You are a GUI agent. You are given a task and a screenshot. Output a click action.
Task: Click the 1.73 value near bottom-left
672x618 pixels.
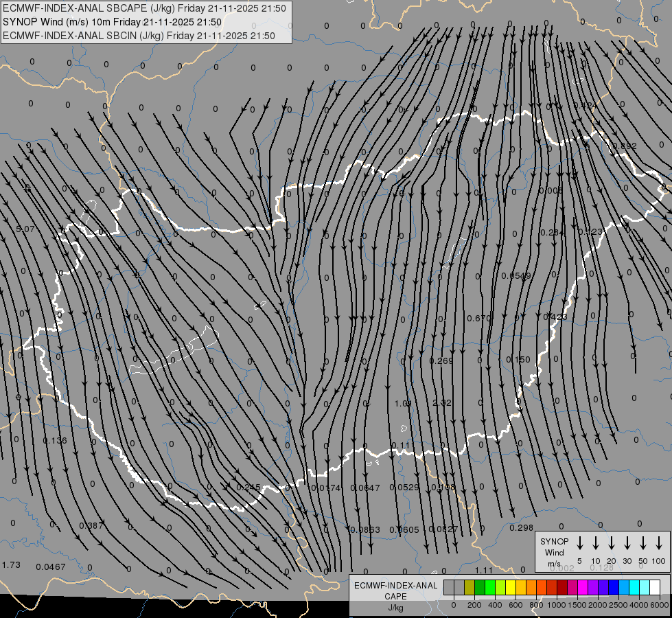[x=11, y=564]
